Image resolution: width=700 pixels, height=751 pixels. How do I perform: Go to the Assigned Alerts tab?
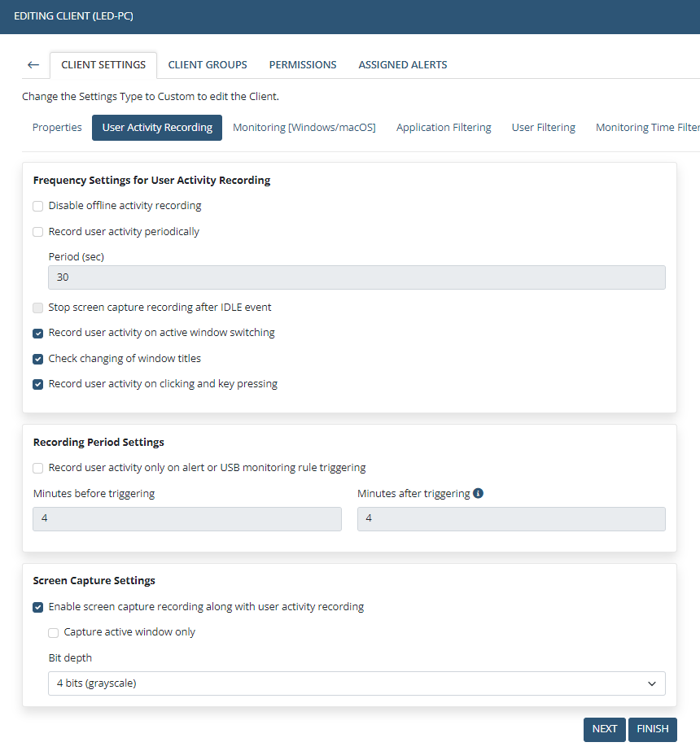[403, 65]
